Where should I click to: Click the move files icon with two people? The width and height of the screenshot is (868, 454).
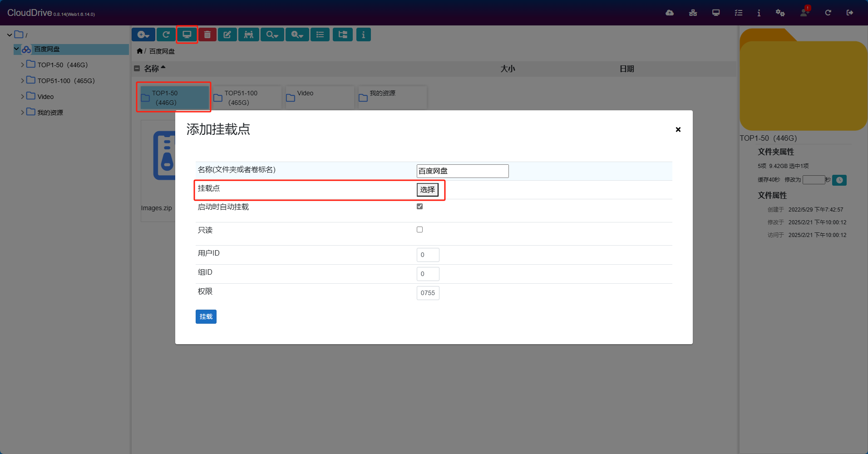249,35
